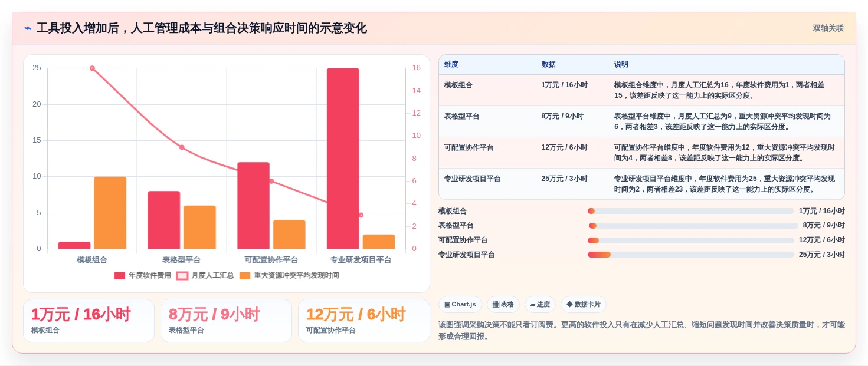Click the 8万元 / 9小时 table cell
The height and width of the screenshot is (366, 868).
coord(572,121)
